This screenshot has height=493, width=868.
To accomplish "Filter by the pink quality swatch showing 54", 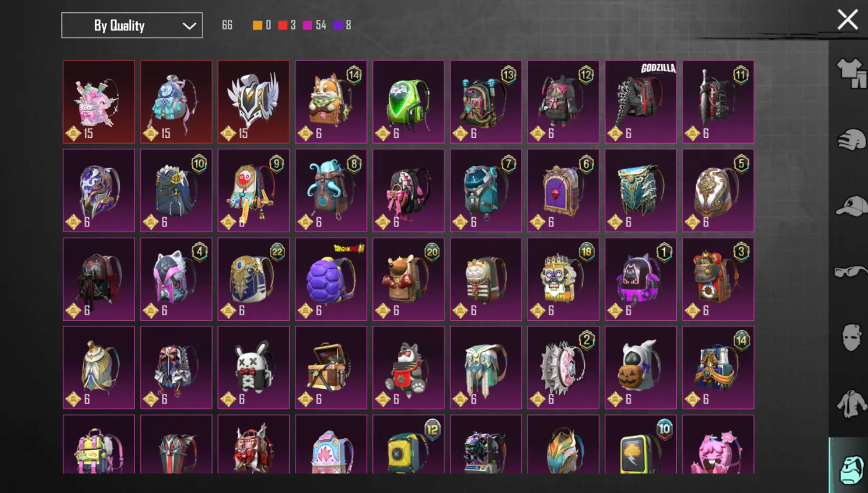I will click(308, 25).
